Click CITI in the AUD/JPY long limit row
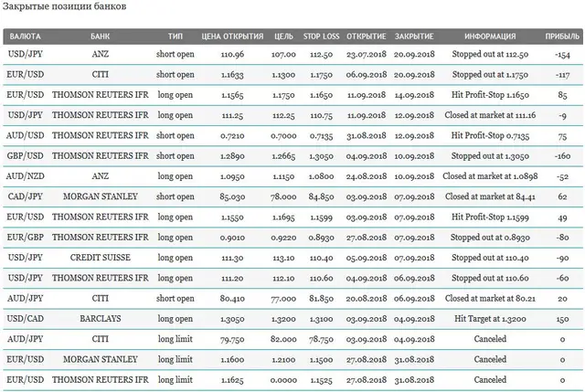The width and height of the screenshot is (585, 392). [100, 339]
